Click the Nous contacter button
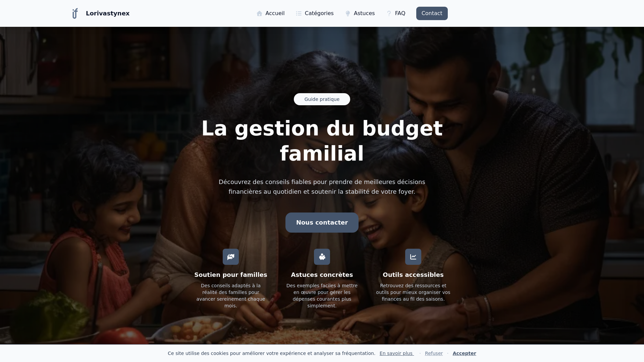Viewport: 644px width, 362px height. (322, 223)
